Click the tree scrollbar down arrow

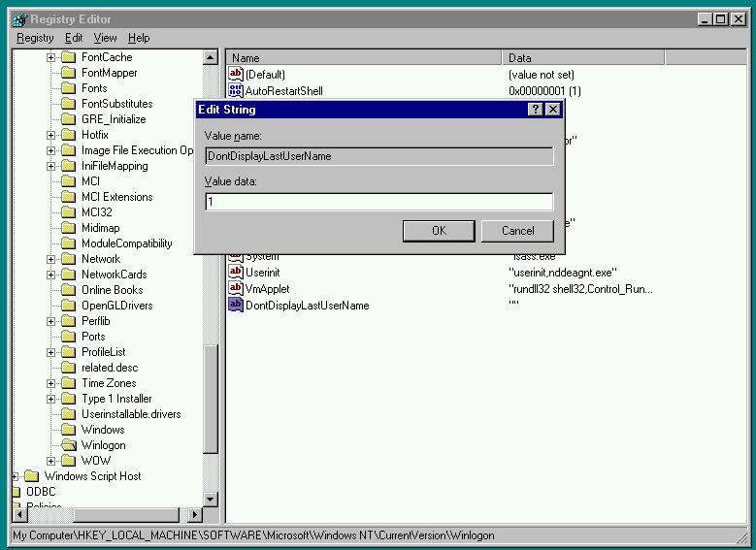click(211, 499)
